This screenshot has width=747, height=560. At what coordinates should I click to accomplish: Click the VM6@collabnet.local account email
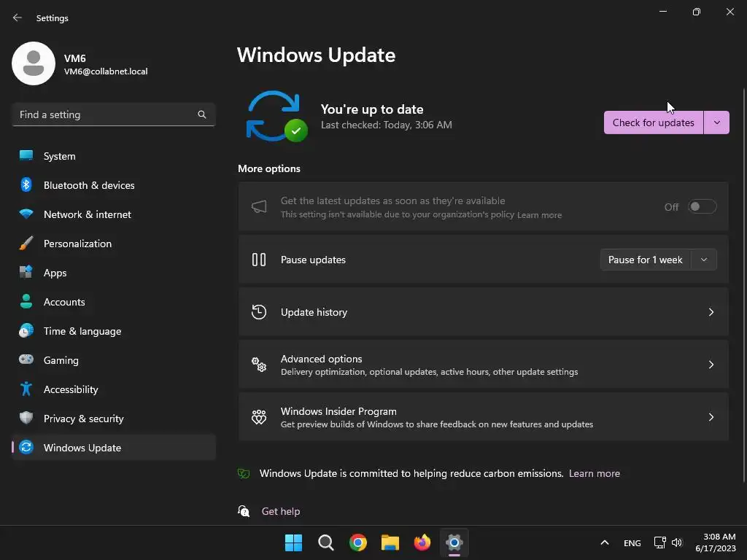[106, 71]
